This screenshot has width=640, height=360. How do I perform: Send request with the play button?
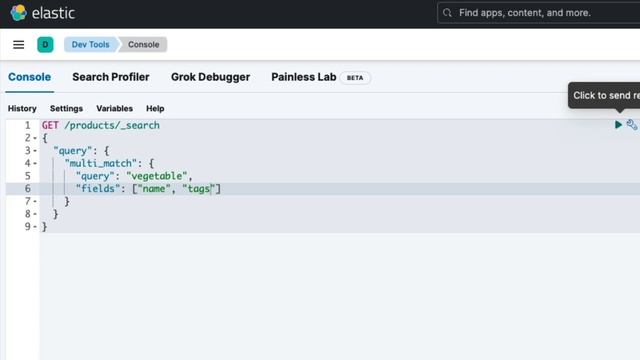point(618,124)
